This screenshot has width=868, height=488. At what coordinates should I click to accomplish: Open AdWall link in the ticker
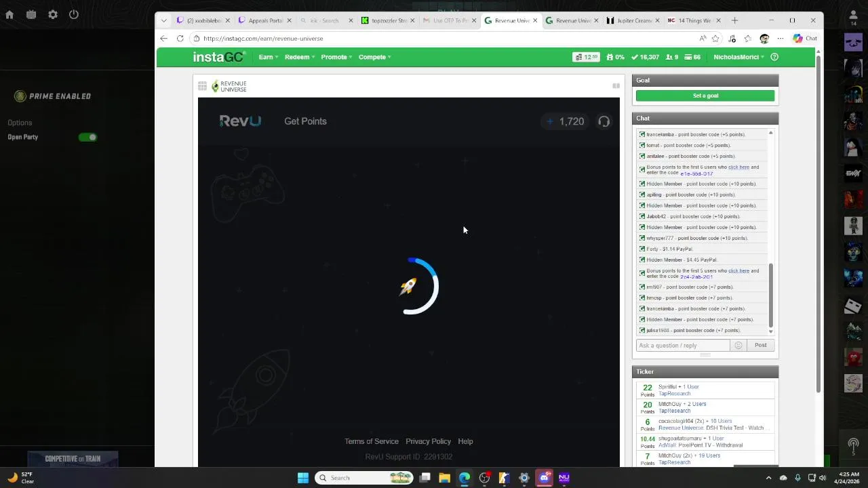tap(667, 445)
